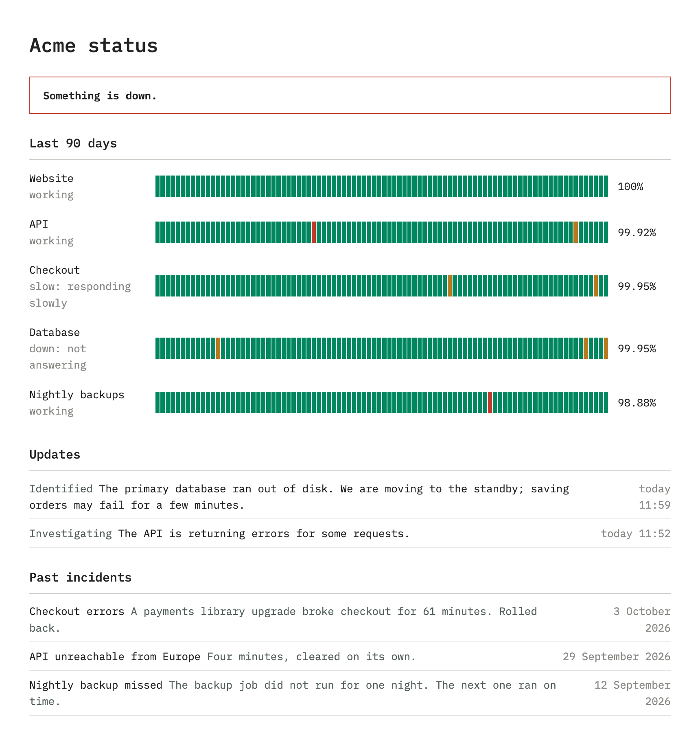Click the "Updates" section heading
This screenshot has height=729, width=700.
click(55, 455)
